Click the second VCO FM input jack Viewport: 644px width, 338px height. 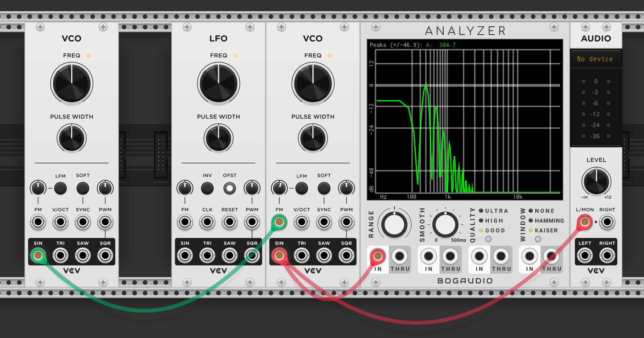click(x=279, y=222)
